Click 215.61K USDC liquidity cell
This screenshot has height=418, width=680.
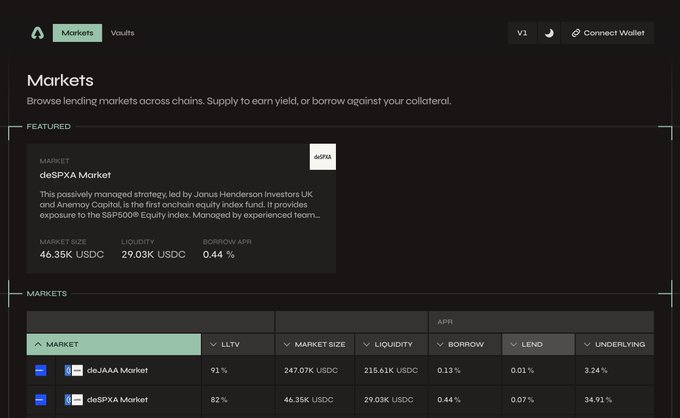tap(391, 370)
